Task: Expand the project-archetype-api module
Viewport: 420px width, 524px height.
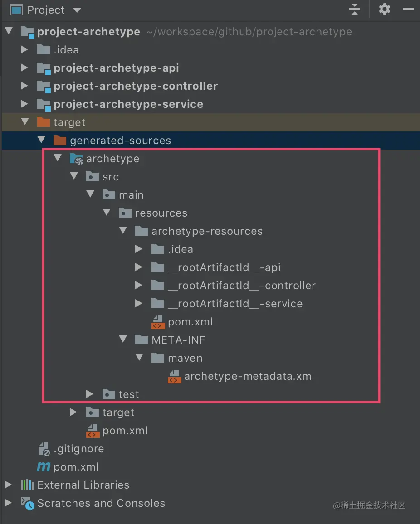Action: tap(24, 68)
